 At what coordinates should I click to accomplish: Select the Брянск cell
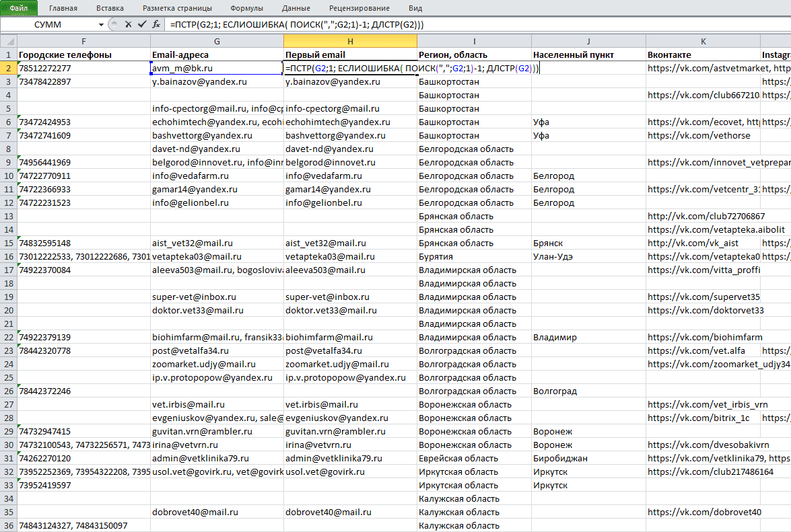coord(589,243)
